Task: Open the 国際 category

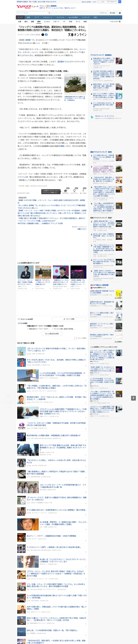Action: (32, 21)
